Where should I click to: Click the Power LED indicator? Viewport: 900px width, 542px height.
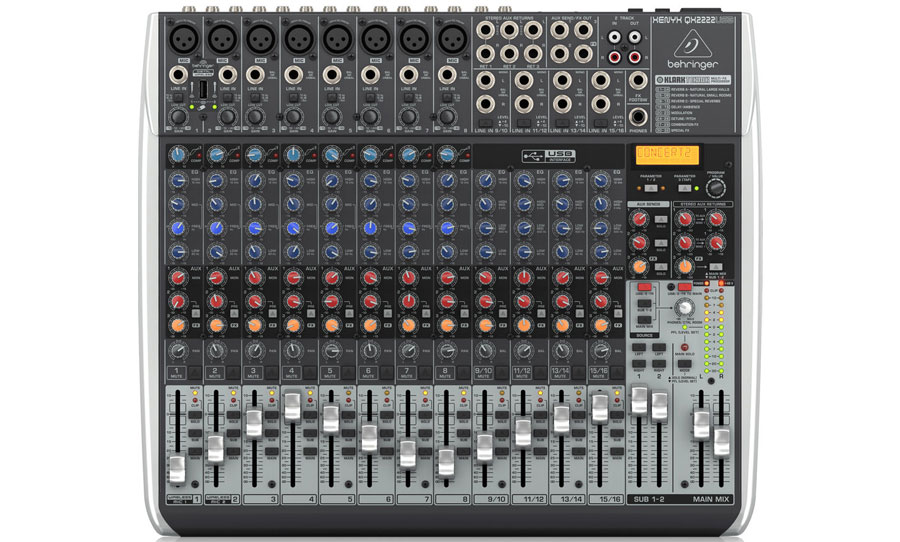707,284
